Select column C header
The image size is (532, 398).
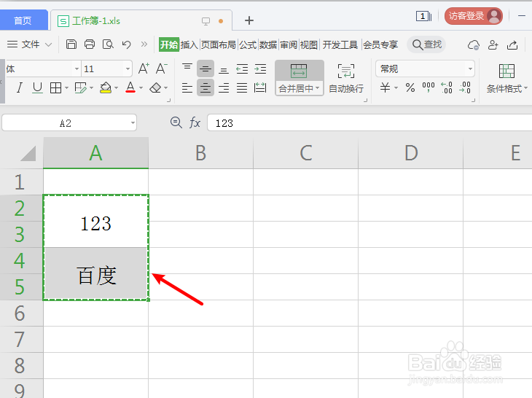tap(305, 152)
